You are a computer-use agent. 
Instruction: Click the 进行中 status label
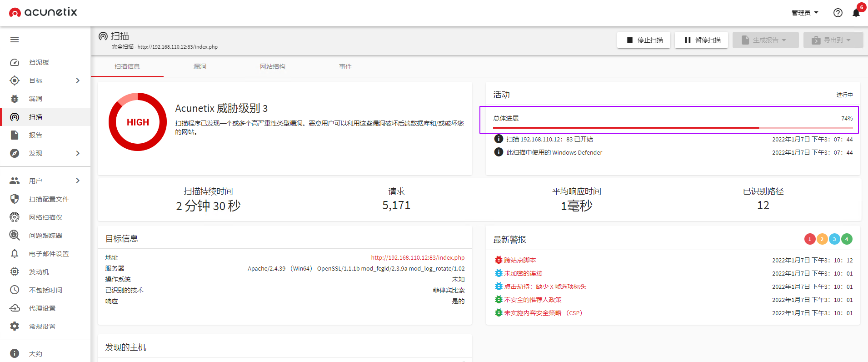coord(844,95)
